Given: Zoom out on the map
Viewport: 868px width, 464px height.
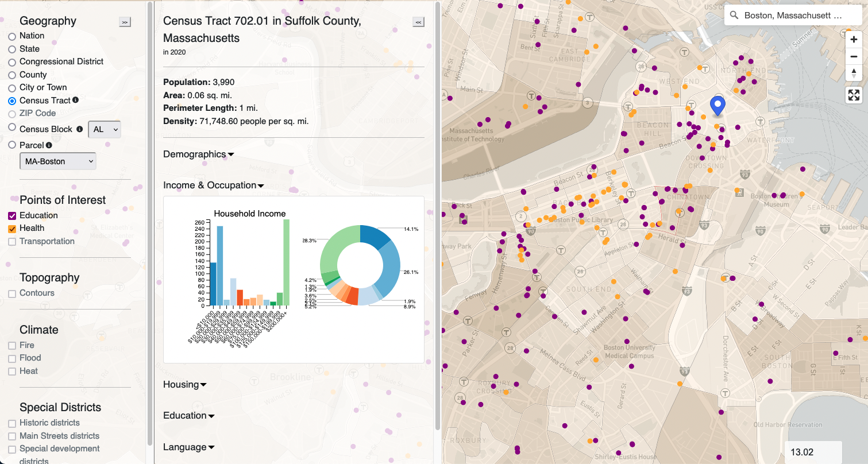Looking at the screenshot, I should point(854,57).
